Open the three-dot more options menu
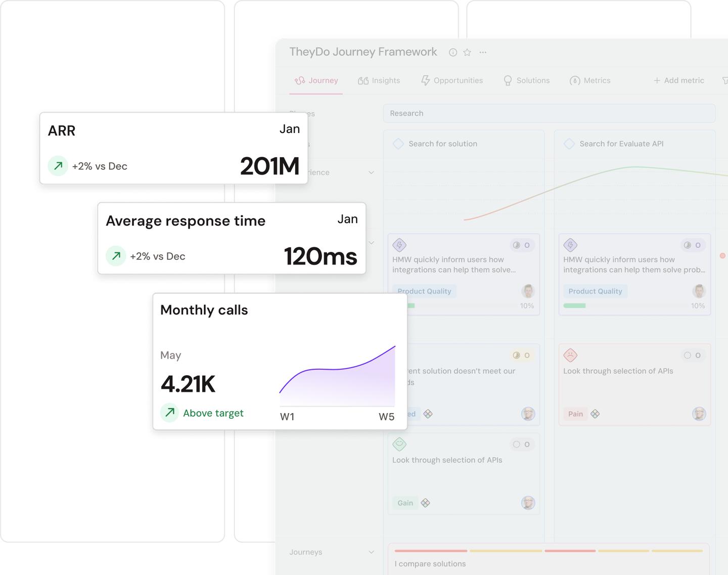 point(483,53)
